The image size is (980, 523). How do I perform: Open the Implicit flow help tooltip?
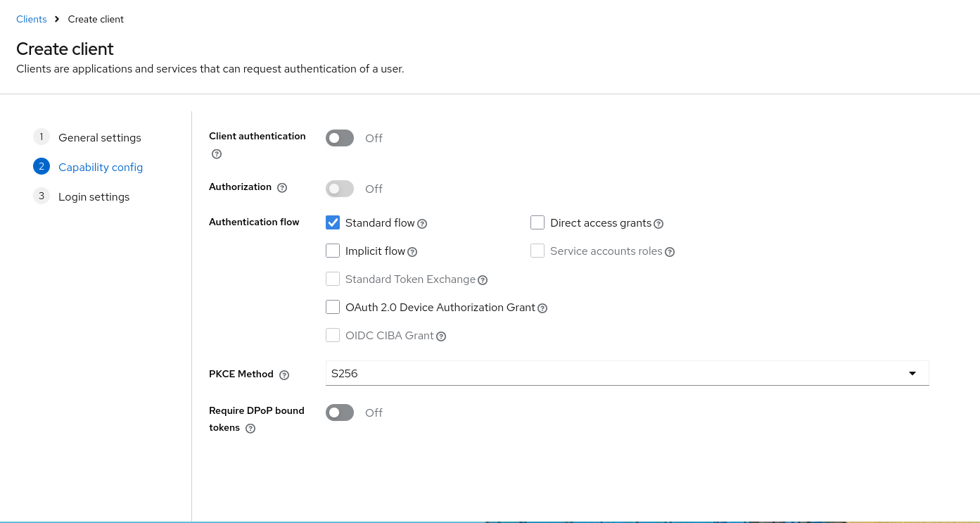(412, 251)
